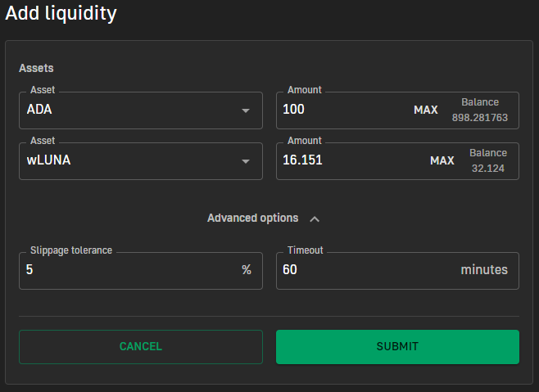Focus the wLUNA amount field showing 16.151

352,160
